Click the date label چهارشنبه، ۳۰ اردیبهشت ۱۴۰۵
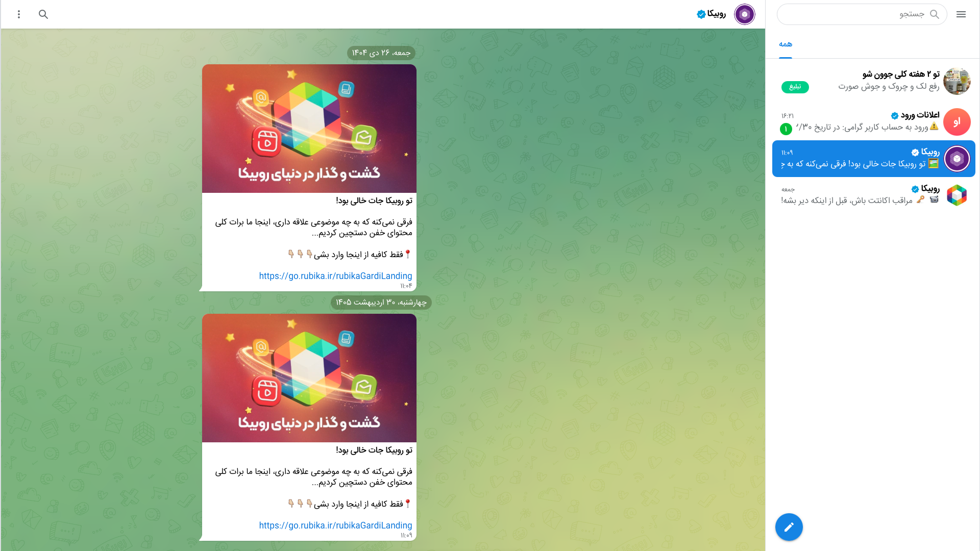The width and height of the screenshot is (980, 551). 381,303
